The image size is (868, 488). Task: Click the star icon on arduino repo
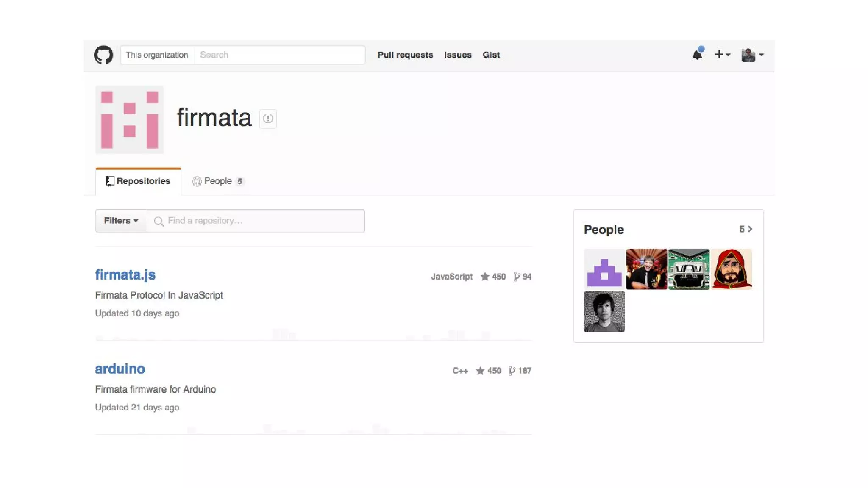[x=480, y=371]
